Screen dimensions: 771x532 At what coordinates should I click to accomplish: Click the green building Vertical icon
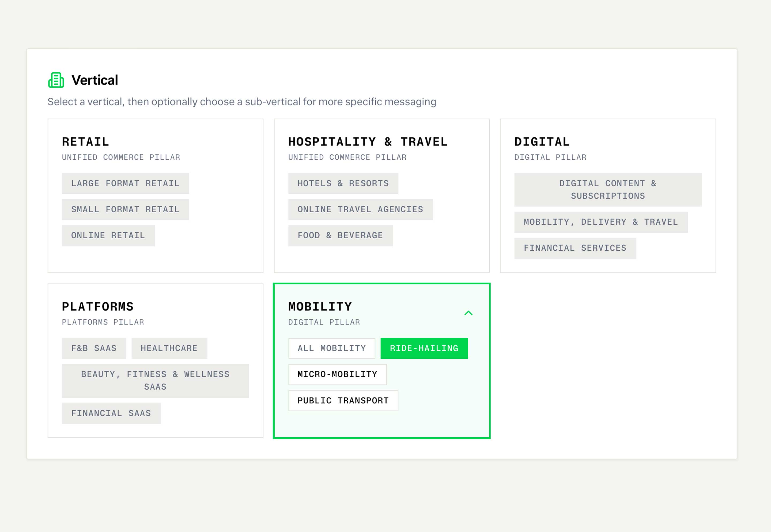[56, 80]
